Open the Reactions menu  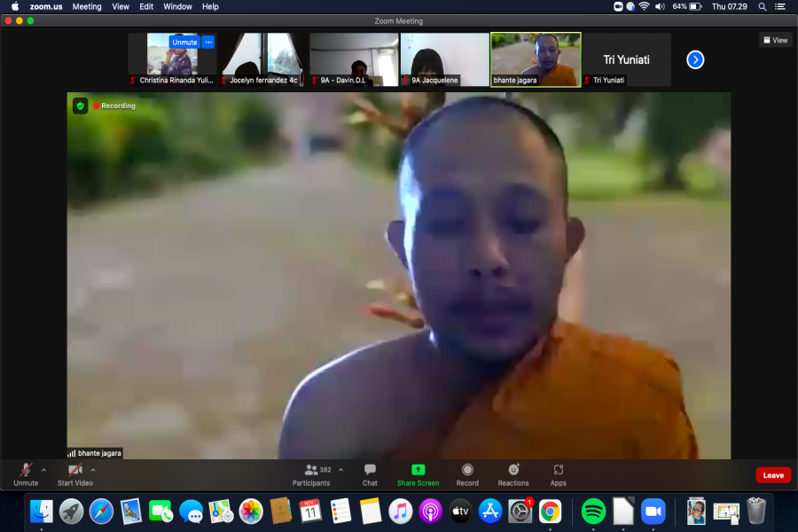(512, 474)
